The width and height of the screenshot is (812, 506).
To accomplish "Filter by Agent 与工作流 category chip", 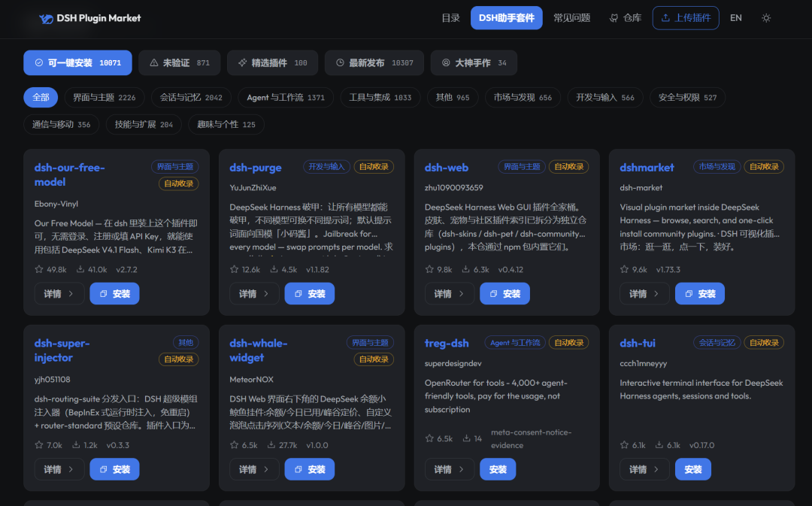I will click(286, 98).
